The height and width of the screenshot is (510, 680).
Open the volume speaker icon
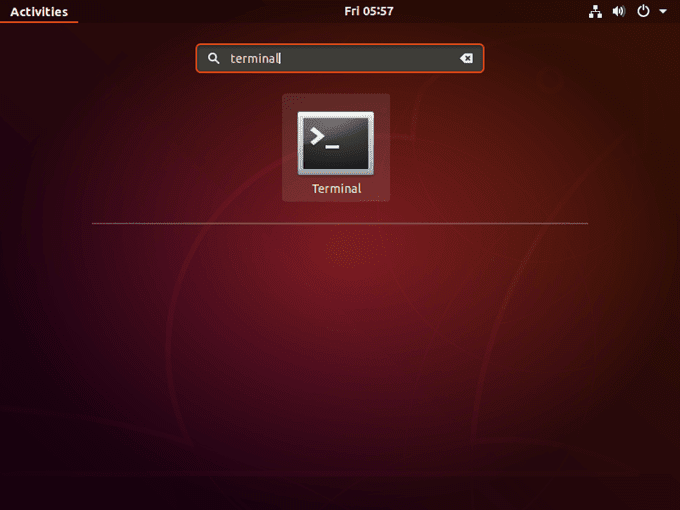619,11
